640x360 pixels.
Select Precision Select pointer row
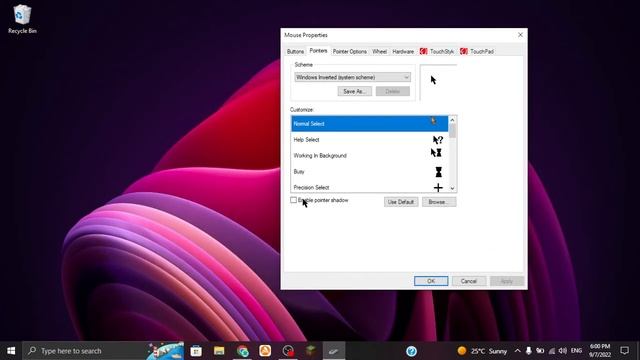pos(369,186)
